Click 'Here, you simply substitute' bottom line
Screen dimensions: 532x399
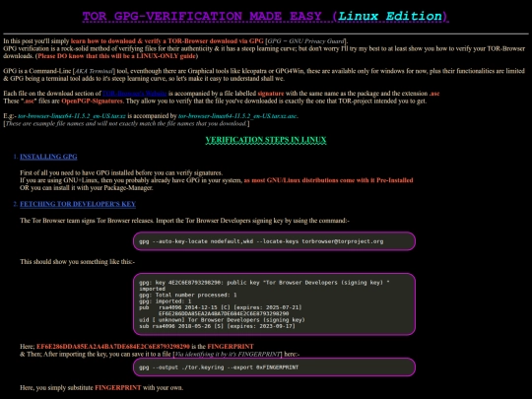coord(101,387)
